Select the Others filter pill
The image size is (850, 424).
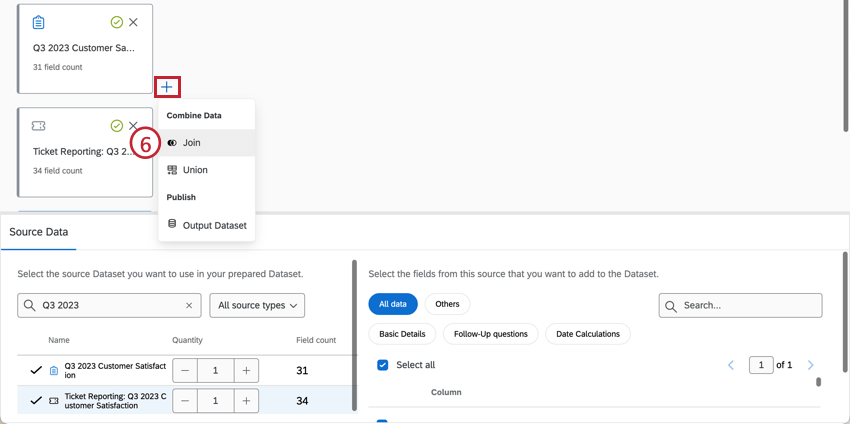[447, 304]
